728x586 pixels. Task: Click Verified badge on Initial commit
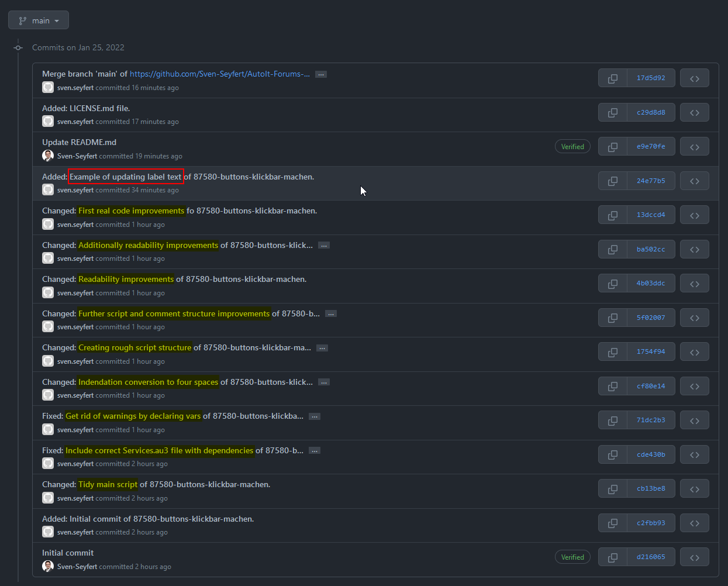coord(572,557)
